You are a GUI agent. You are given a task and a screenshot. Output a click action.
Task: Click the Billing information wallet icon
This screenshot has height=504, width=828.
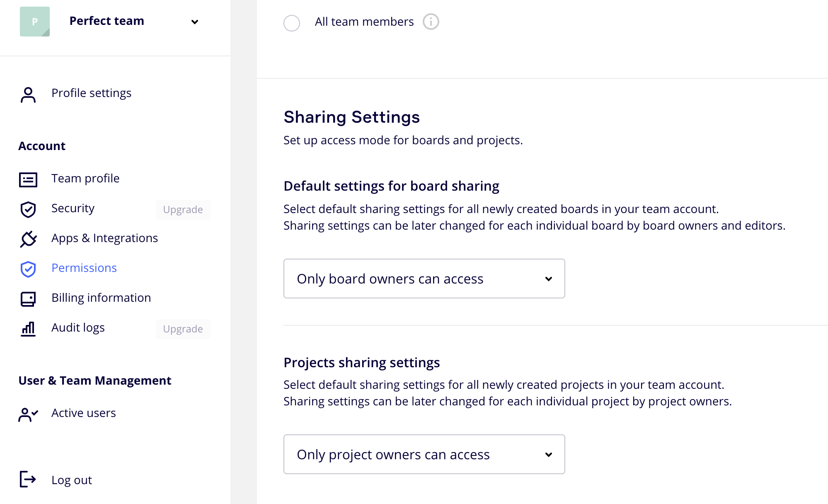pos(28,299)
